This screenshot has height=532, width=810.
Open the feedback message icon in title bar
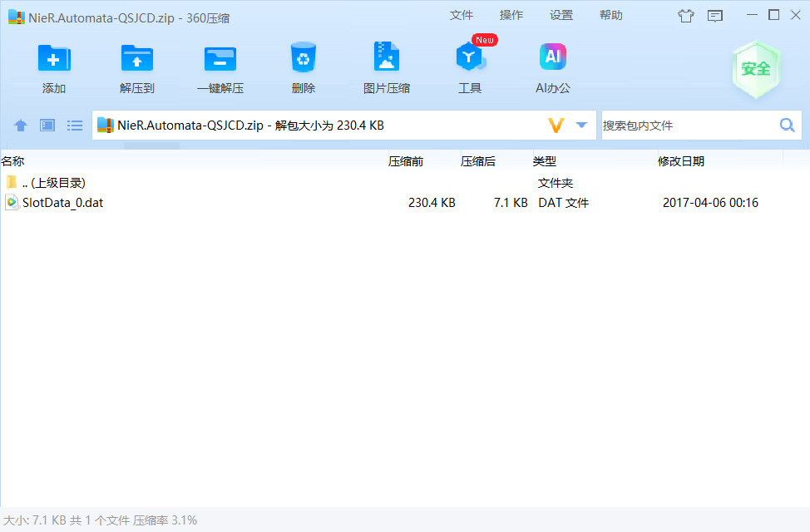point(715,16)
